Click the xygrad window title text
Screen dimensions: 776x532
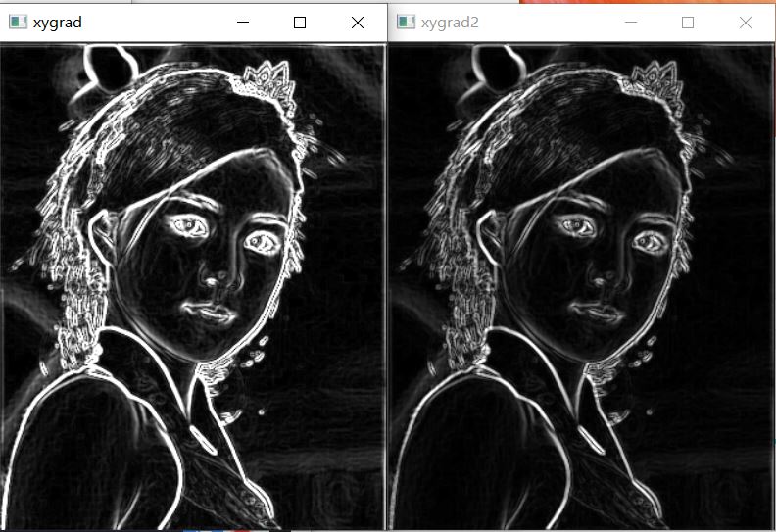click(x=58, y=23)
